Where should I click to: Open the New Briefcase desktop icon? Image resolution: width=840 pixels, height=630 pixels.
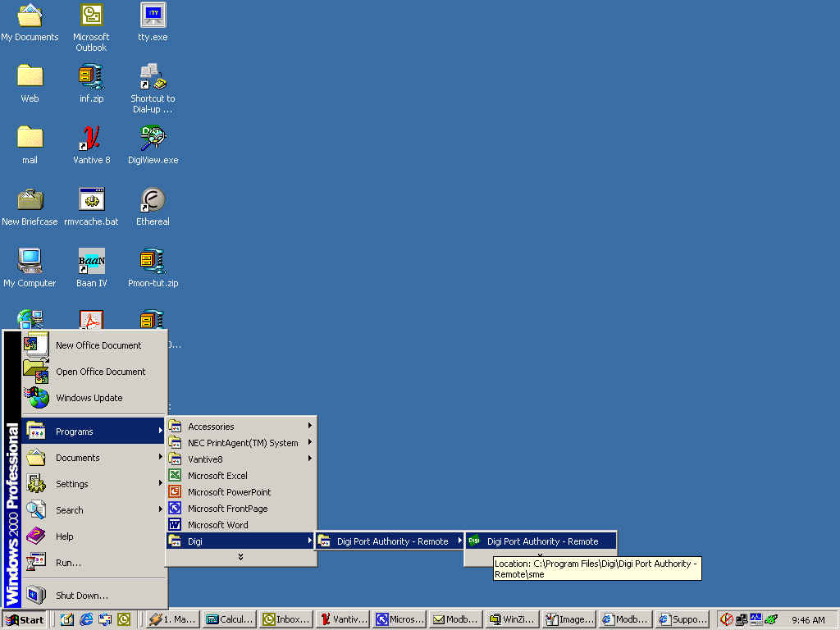pos(30,200)
